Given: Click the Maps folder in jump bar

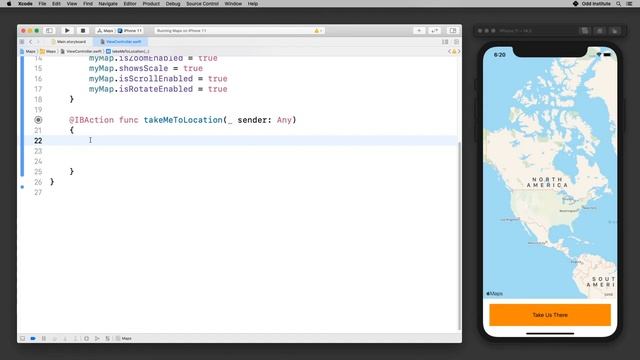Looking at the screenshot, I should (x=48, y=51).
